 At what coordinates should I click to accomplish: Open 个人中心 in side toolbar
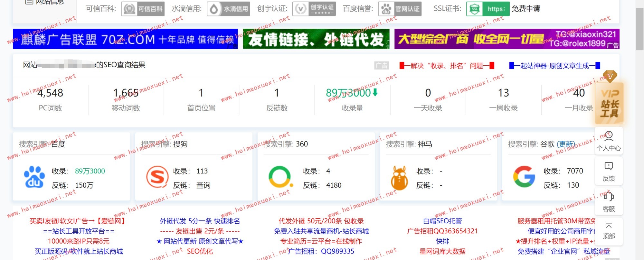point(609,141)
